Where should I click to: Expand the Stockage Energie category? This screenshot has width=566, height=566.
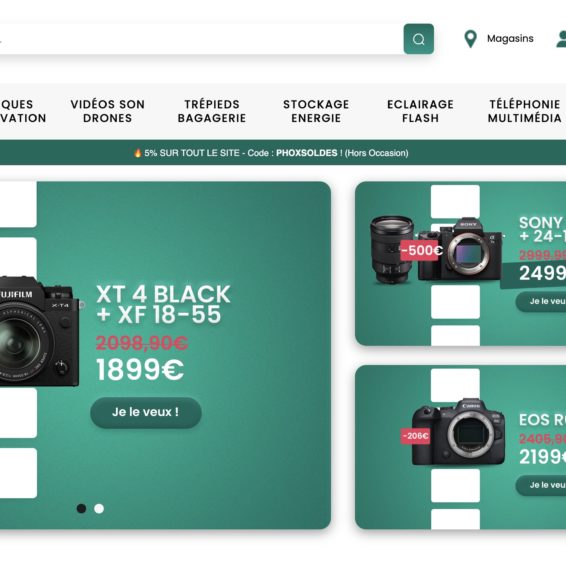point(316,111)
